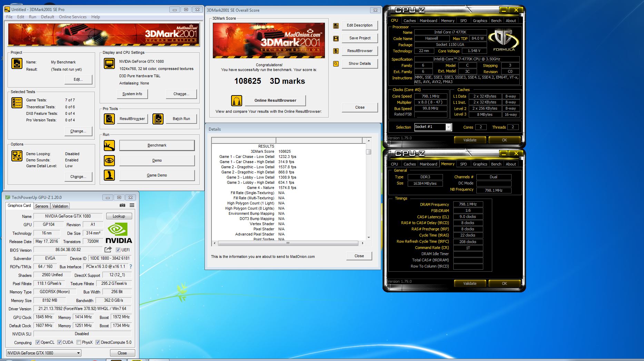Click the Formula OC logo in CPU-Z
The height and width of the screenshot is (361, 644).
coord(504,40)
